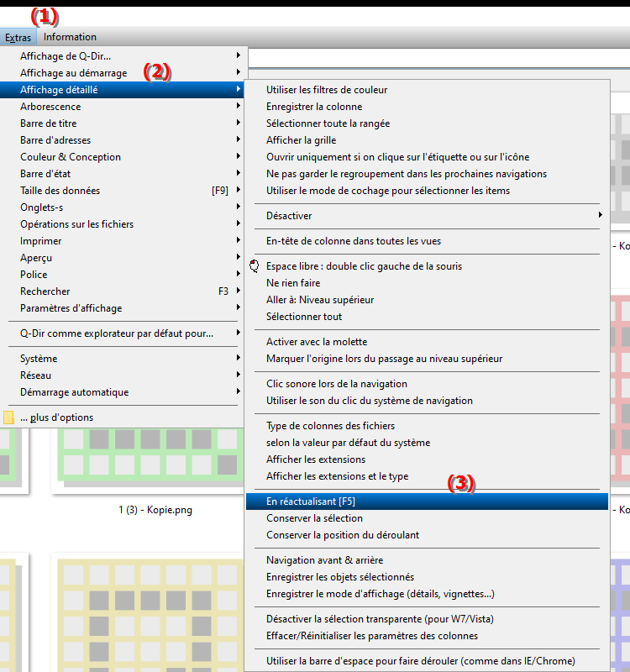
Task: Toggle Désactiver la sélection transparente
Action: click(x=427, y=619)
